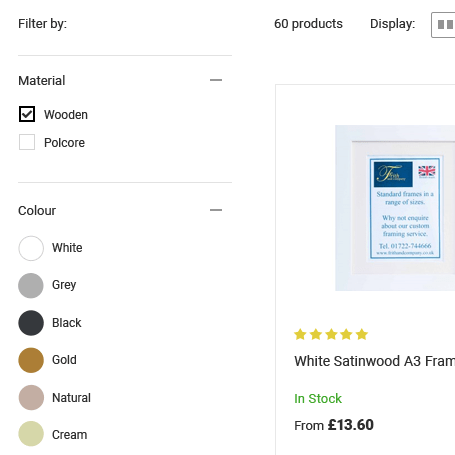Click the Material section heading

(42, 81)
